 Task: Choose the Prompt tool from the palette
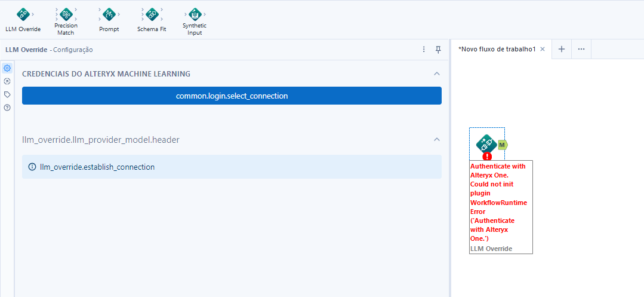click(x=109, y=14)
